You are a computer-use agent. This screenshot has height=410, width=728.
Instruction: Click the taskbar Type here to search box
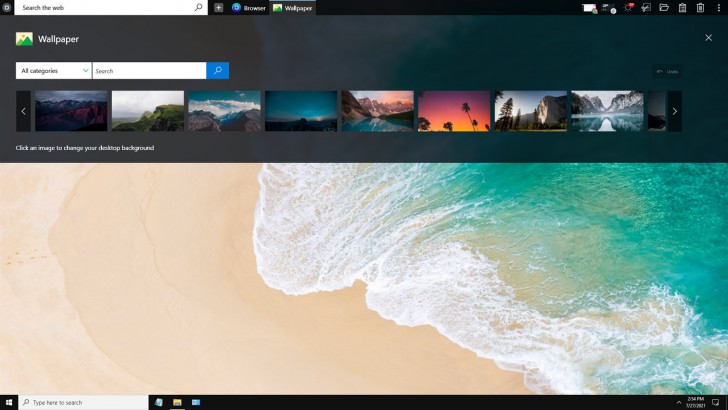click(84, 402)
